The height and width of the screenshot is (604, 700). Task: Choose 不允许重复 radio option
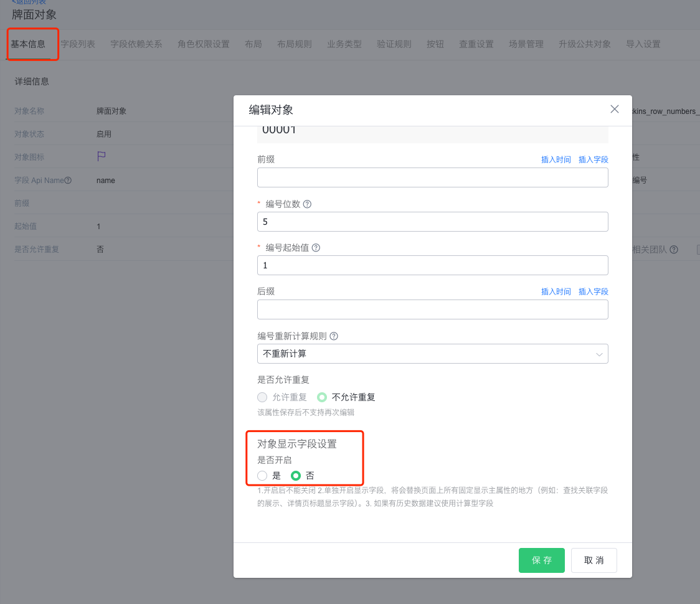click(x=322, y=397)
